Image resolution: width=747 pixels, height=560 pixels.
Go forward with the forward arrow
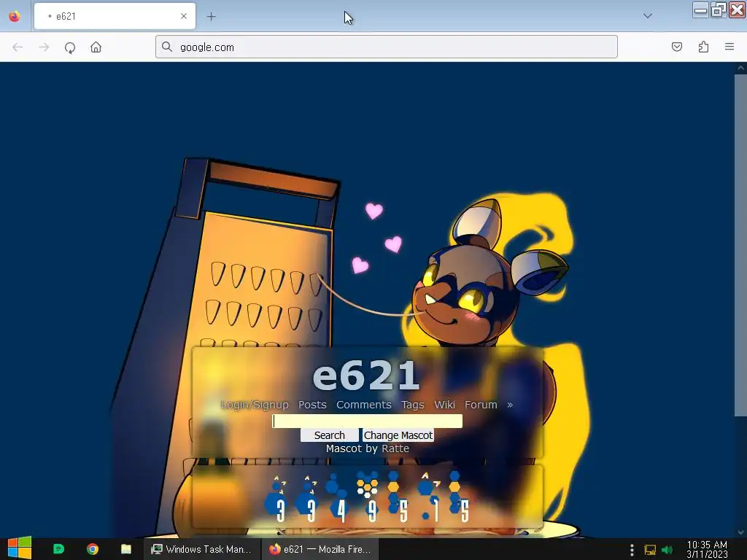pos(44,47)
